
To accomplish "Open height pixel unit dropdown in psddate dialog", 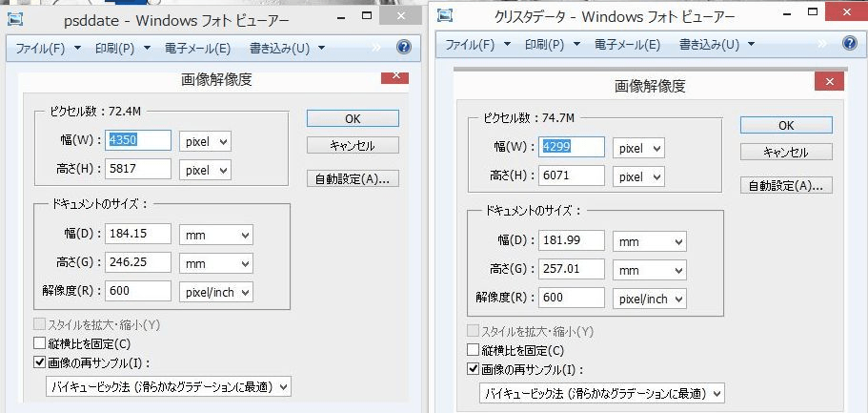I will tap(206, 170).
